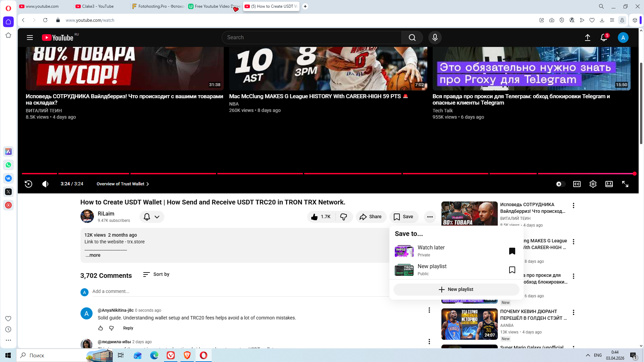Viewport: 644px width, 362px height.
Task: Toggle the autoplay switch
Action: [x=560, y=184]
